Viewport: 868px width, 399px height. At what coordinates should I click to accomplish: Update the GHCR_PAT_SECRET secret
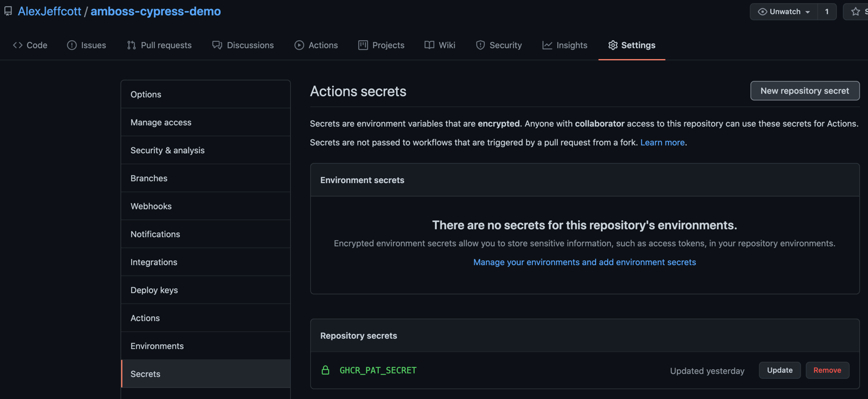pos(780,370)
